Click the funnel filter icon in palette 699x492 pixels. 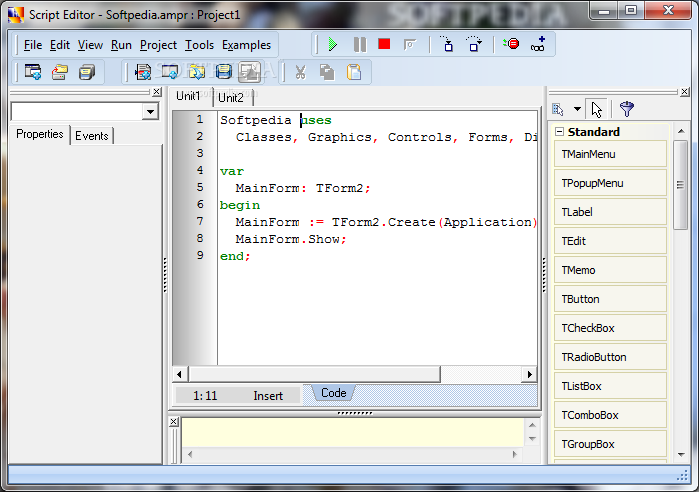coord(627,109)
